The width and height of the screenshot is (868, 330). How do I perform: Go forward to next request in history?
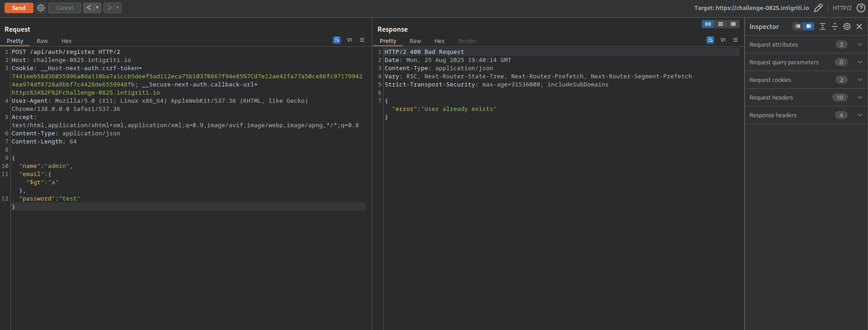(x=109, y=8)
